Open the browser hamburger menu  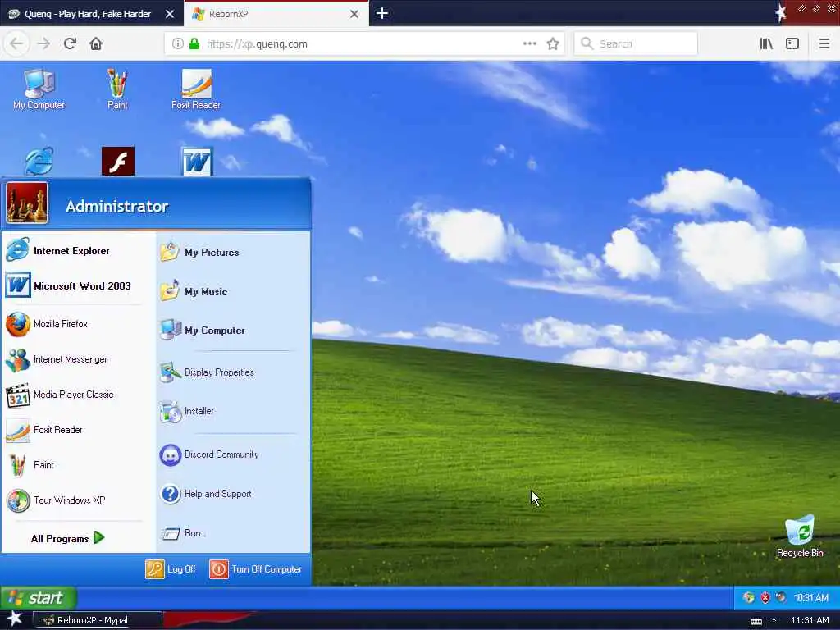824,44
